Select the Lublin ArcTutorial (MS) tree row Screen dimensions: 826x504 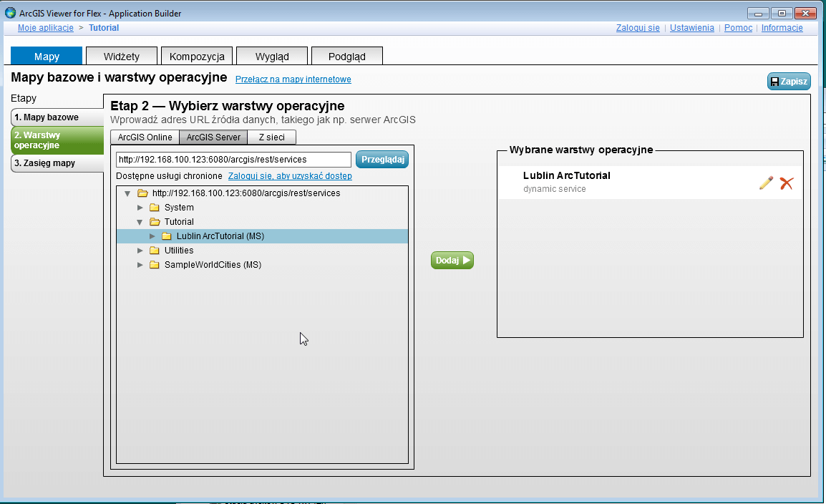(x=263, y=236)
